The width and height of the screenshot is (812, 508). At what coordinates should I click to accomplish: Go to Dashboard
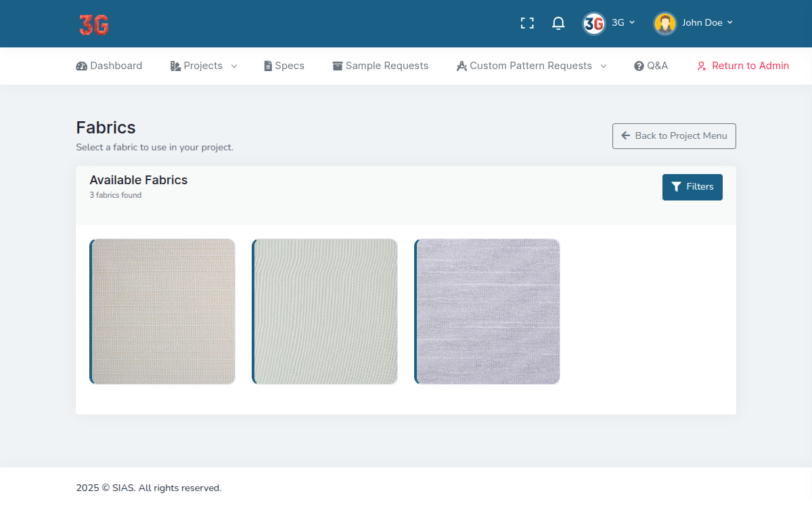[x=109, y=66]
